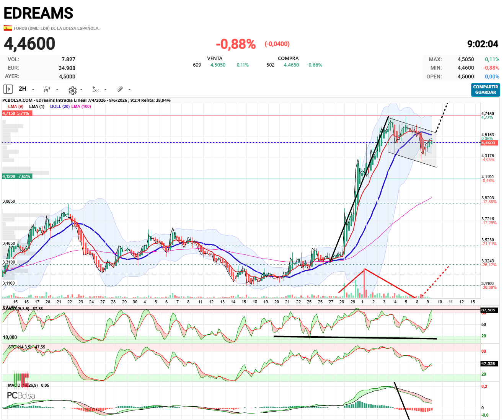
Task: Toggle the side panel expand icon
Action: pos(8,89)
